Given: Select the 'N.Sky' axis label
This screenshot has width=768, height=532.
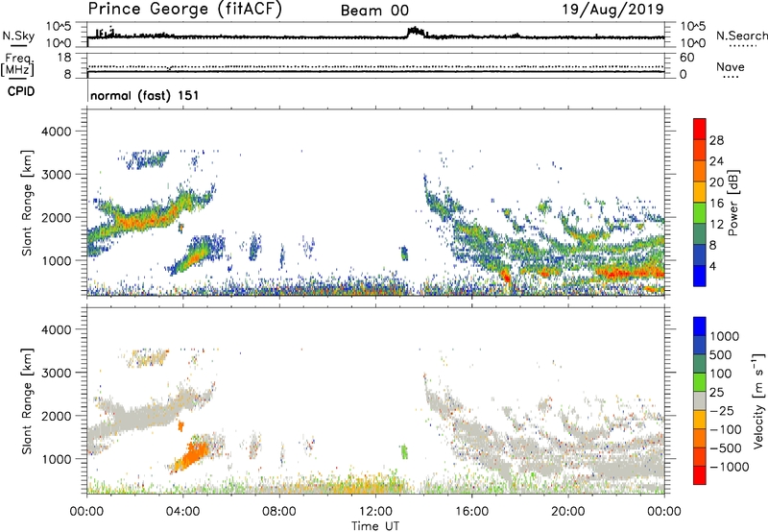Looking at the screenshot, I should click(18, 36).
